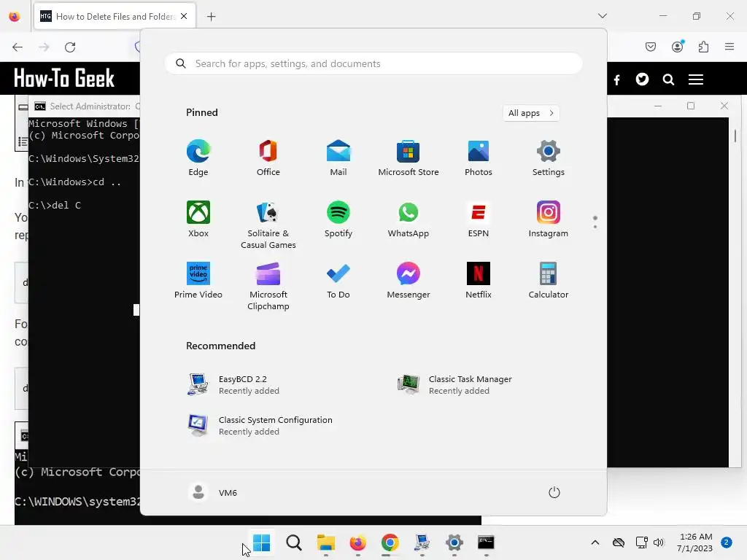This screenshot has width=747, height=560.
Task: Launch the To Do app
Action: coord(338,280)
